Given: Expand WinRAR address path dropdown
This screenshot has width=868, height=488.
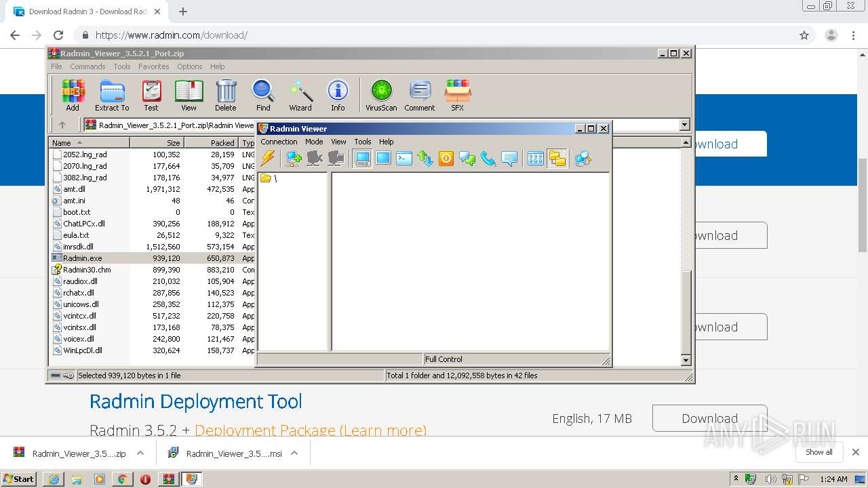Looking at the screenshot, I should (684, 125).
